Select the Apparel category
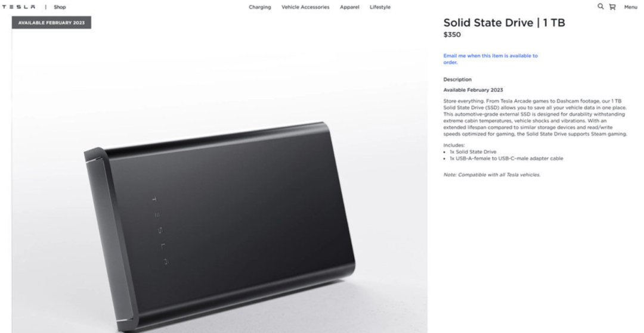 click(349, 7)
